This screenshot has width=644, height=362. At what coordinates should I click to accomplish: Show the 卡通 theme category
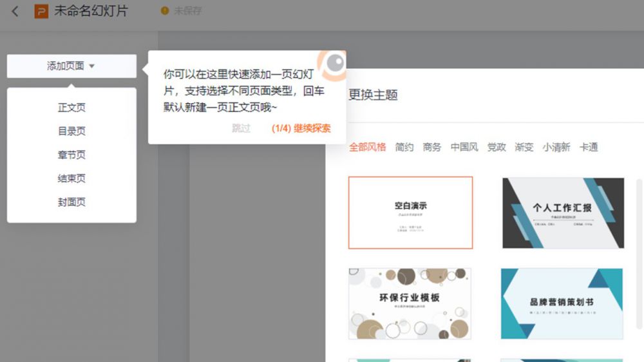tap(589, 147)
